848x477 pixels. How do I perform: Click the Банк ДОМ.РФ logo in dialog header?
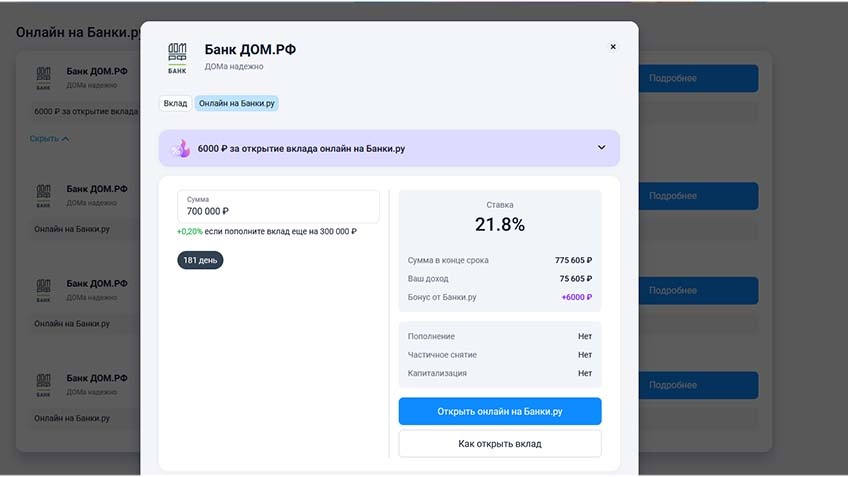(x=177, y=58)
